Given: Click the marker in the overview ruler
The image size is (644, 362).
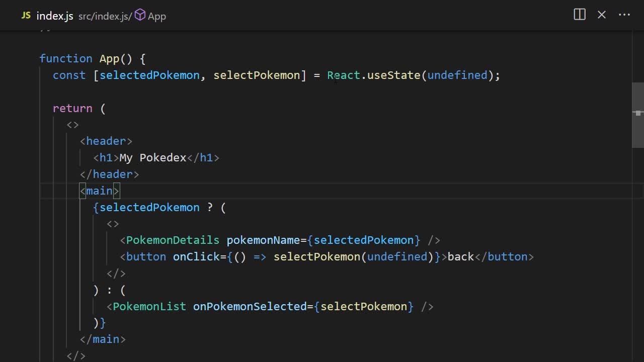Looking at the screenshot, I should click(638, 113).
